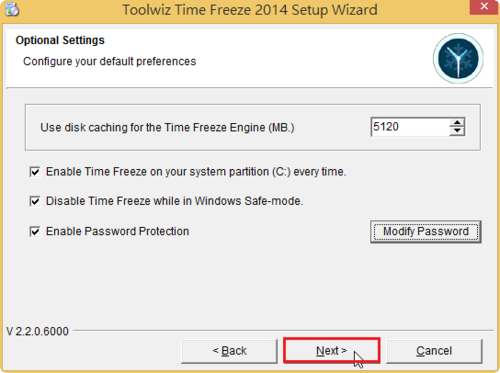Toggle the Windows Safe-mode disable checkbox
The height and width of the screenshot is (373, 500).
(x=35, y=201)
